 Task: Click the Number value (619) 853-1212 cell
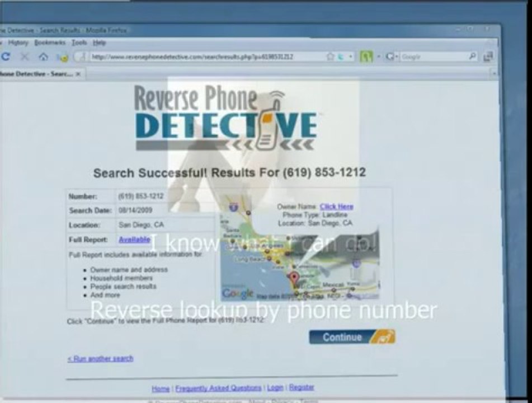(x=141, y=196)
